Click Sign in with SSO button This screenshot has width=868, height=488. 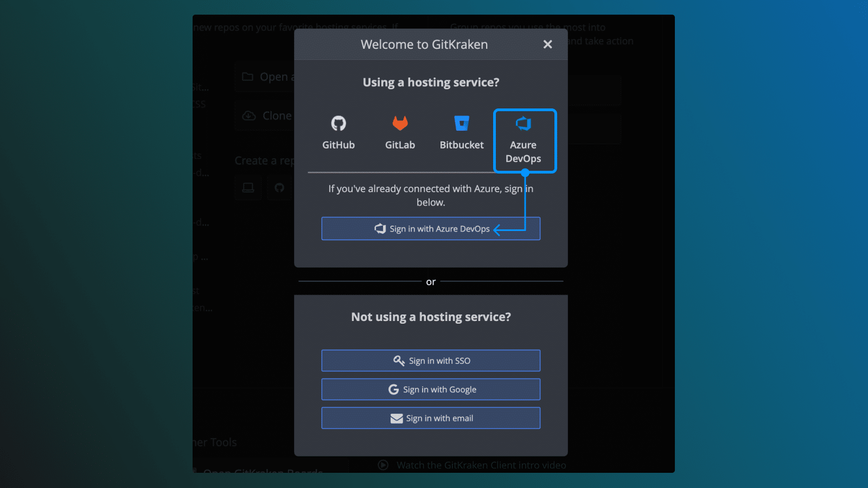tap(431, 361)
